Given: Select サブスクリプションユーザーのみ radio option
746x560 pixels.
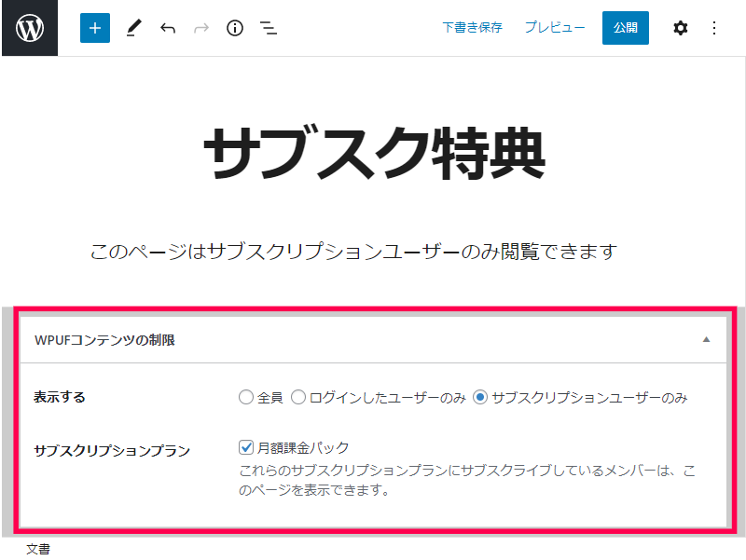Looking at the screenshot, I should tap(480, 397).
